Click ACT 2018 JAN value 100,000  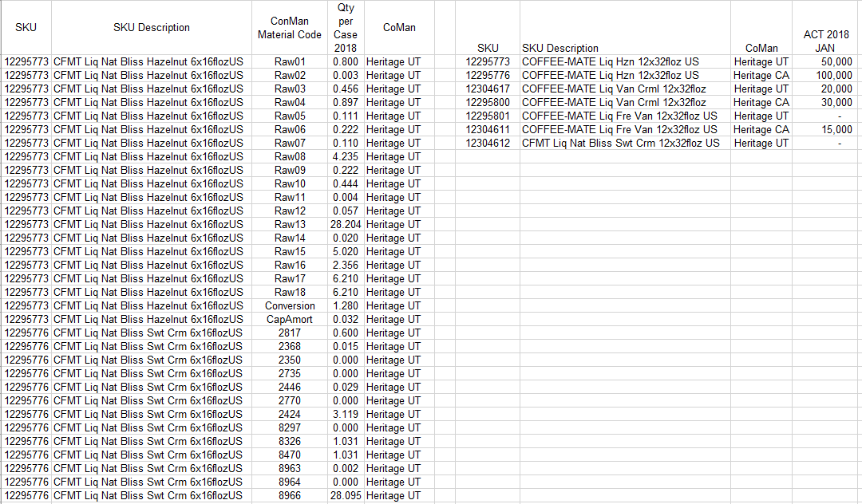coord(826,75)
